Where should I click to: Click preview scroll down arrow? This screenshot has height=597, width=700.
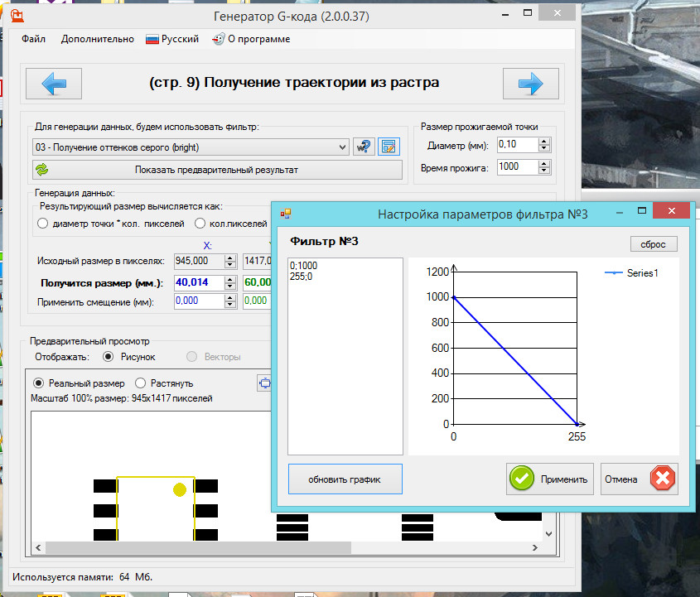click(549, 533)
